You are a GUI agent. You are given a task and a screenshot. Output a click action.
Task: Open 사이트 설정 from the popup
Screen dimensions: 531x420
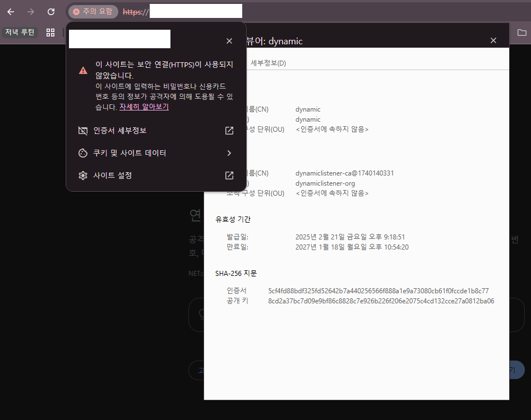115,175
